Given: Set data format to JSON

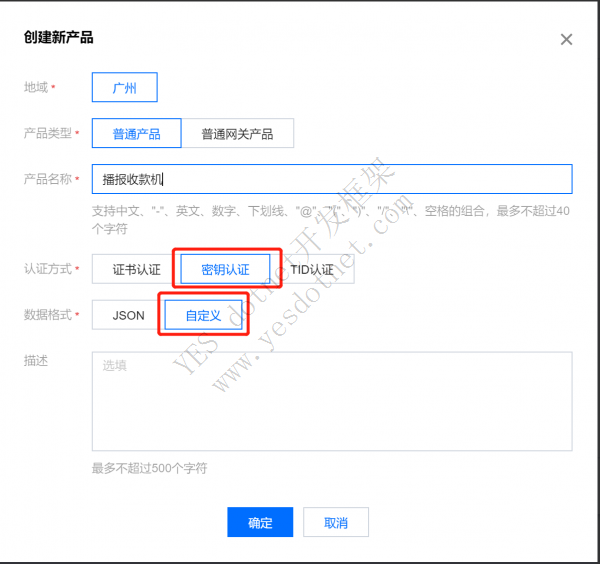Looking at the screenshot, I should tap(128, 315).
